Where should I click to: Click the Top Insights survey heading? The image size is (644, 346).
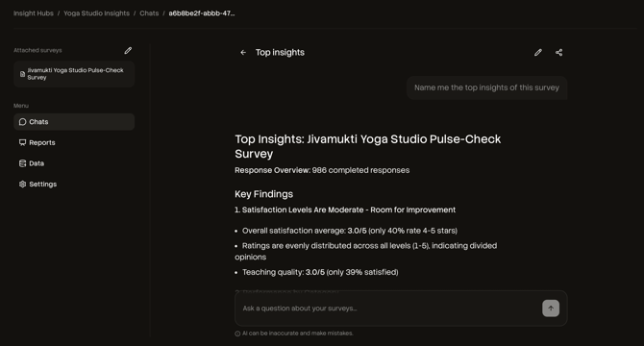click(367, 146)
